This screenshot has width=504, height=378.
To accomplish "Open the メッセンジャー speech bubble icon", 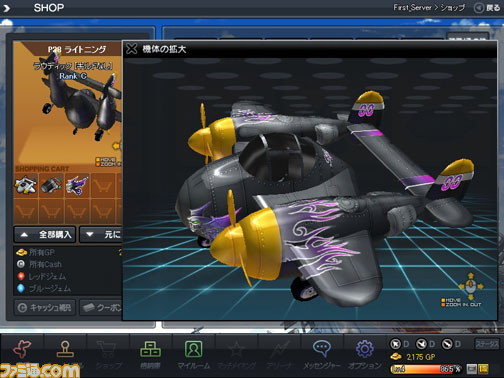I will point(322,354).
